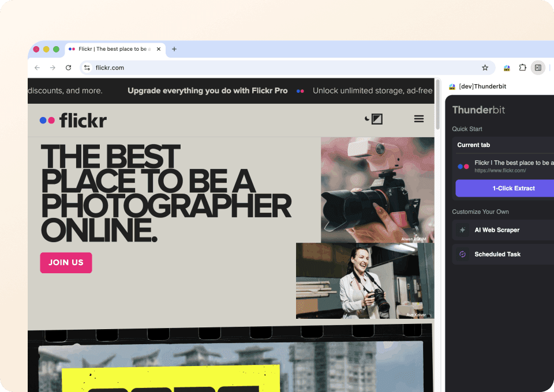This screenshot has height=392, width=554.
Task: Open the browser extensions puzzle icon
Action: [x=522, y=67]
